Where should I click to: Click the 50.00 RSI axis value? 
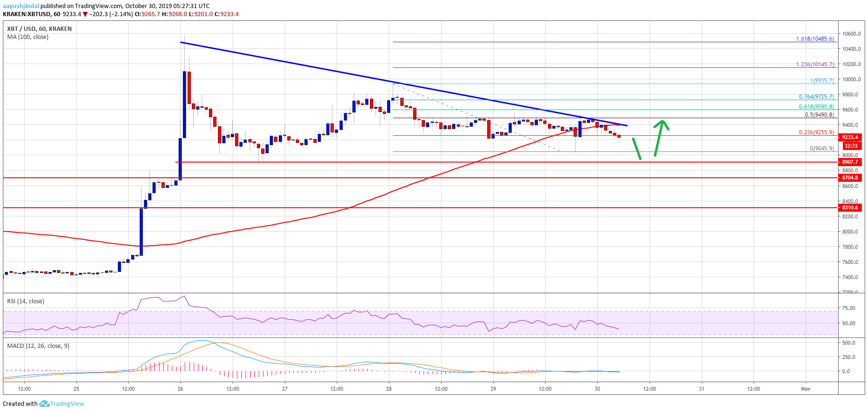point(849,324)
